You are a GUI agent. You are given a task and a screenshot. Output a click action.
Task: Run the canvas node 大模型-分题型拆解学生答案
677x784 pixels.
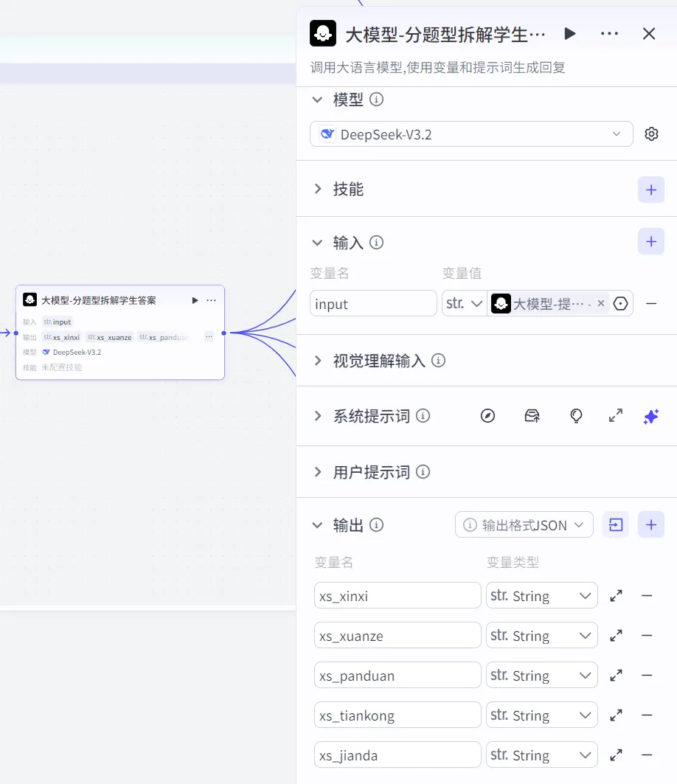(195, 300)
